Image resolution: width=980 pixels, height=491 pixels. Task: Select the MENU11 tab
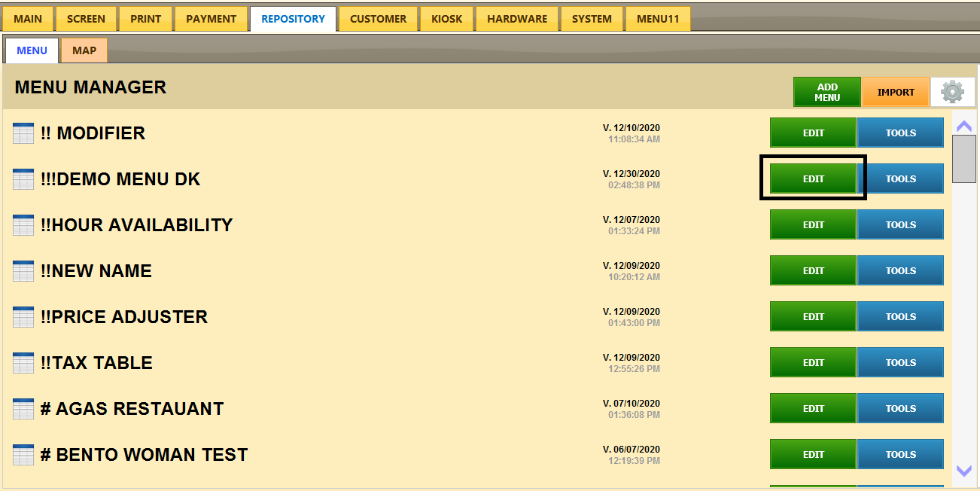point(658,19)
